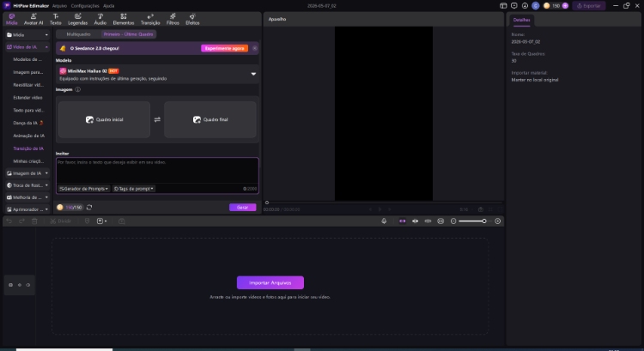
Task: Expand the Melhoria de... section
Action: 27,197
